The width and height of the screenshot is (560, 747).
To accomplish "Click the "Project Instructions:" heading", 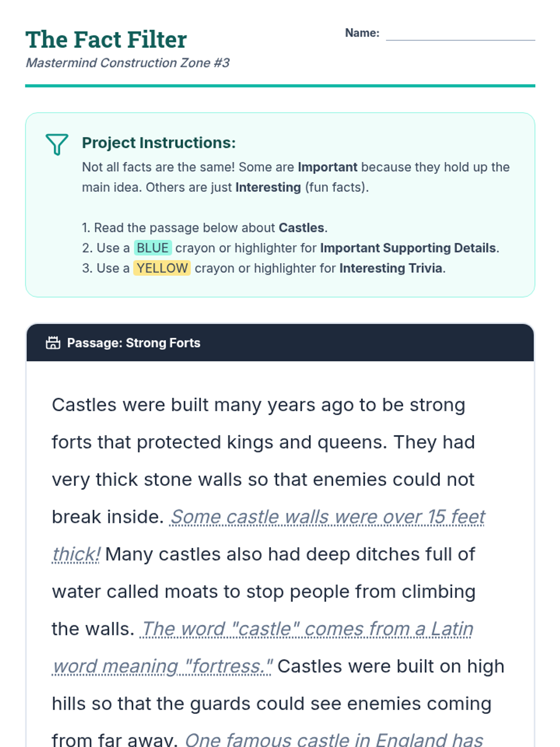I will pyautogui.click(x=159, y=143).
